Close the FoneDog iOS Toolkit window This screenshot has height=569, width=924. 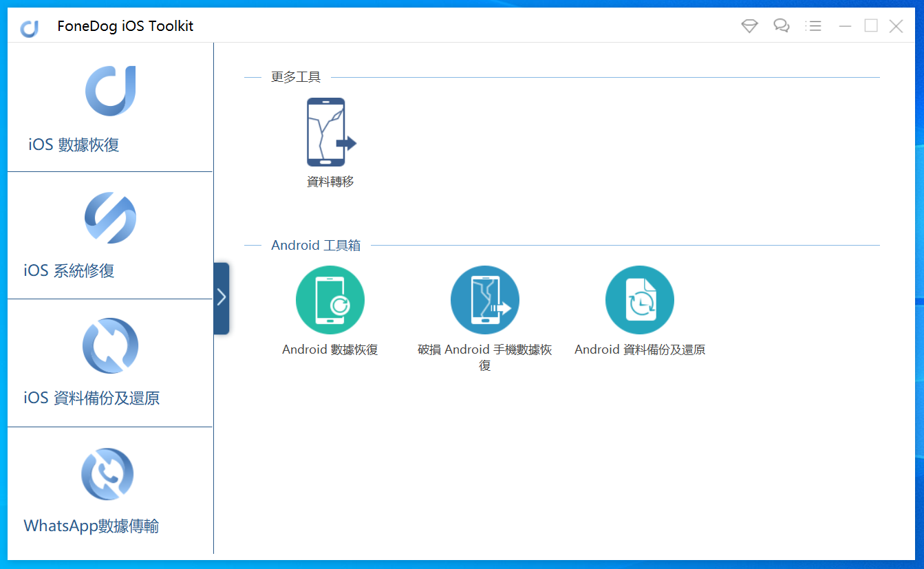[896, 26]
